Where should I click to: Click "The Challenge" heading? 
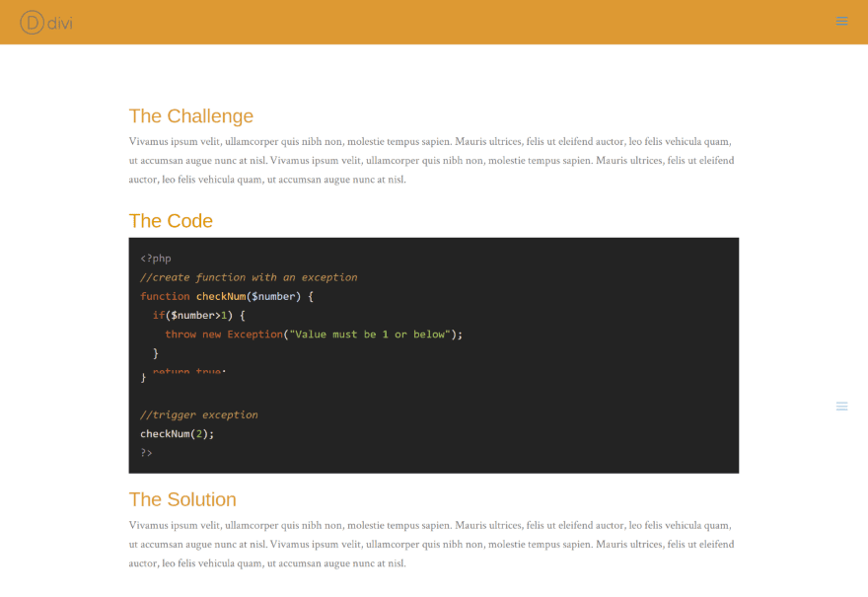coord(190,116)
